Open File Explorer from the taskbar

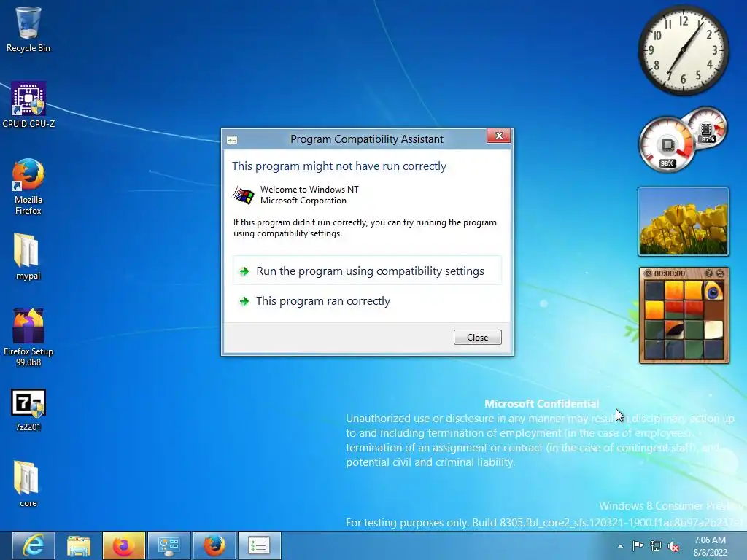click(x=79, y=545)
